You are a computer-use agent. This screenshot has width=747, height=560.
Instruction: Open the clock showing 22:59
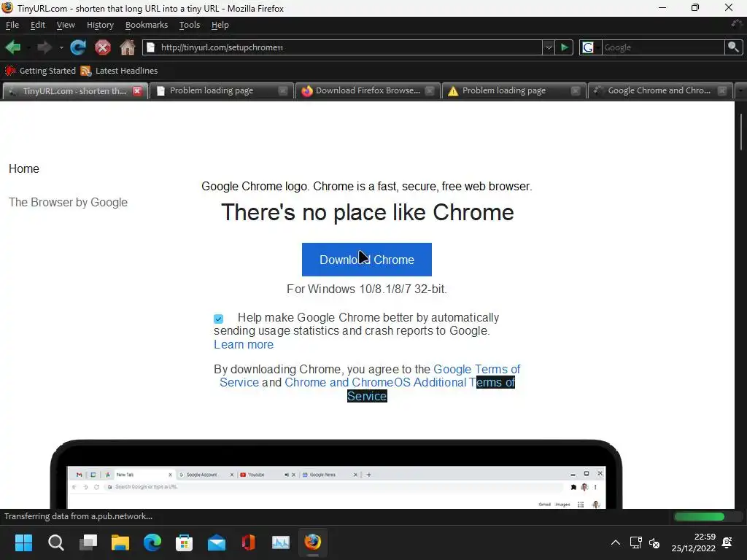[694, 542]
